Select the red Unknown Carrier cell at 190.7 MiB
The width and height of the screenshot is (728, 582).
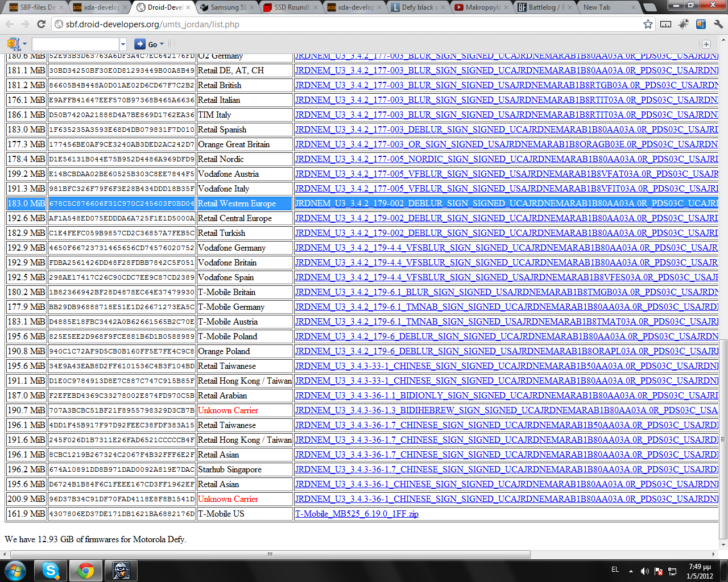point(245,410)
